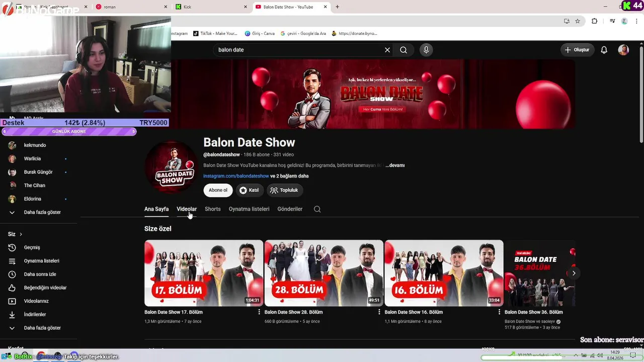Play the 16. Bölüm video thumbnail
The height and width of the screenshot is (362, 644).
click(444, 273)
